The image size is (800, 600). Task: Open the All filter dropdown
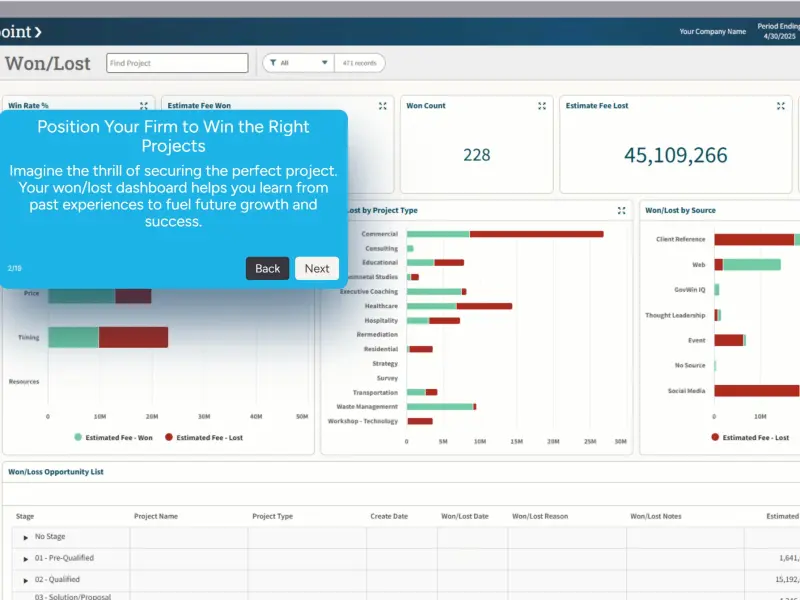point(298,63)
